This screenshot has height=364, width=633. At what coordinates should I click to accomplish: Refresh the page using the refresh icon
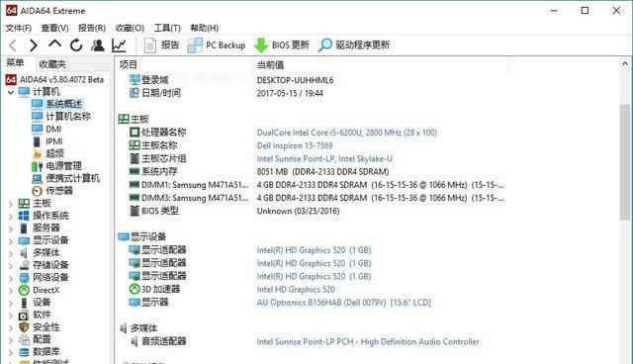click(76, 45)
